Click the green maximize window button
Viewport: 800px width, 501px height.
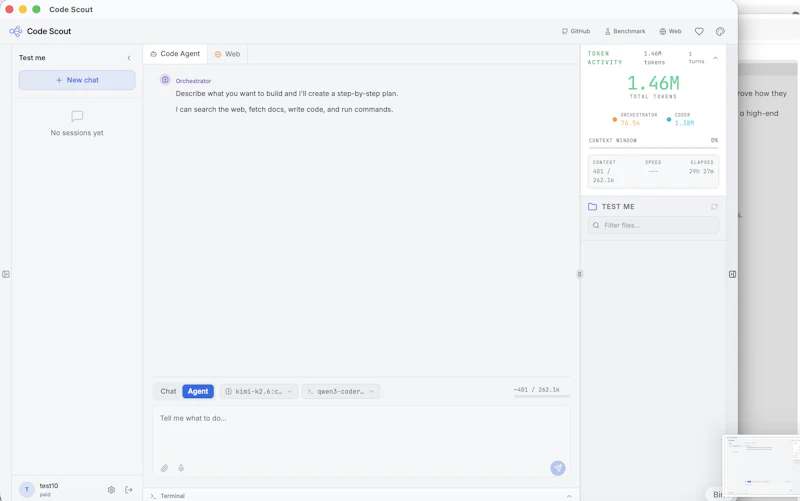coord(36,9)
